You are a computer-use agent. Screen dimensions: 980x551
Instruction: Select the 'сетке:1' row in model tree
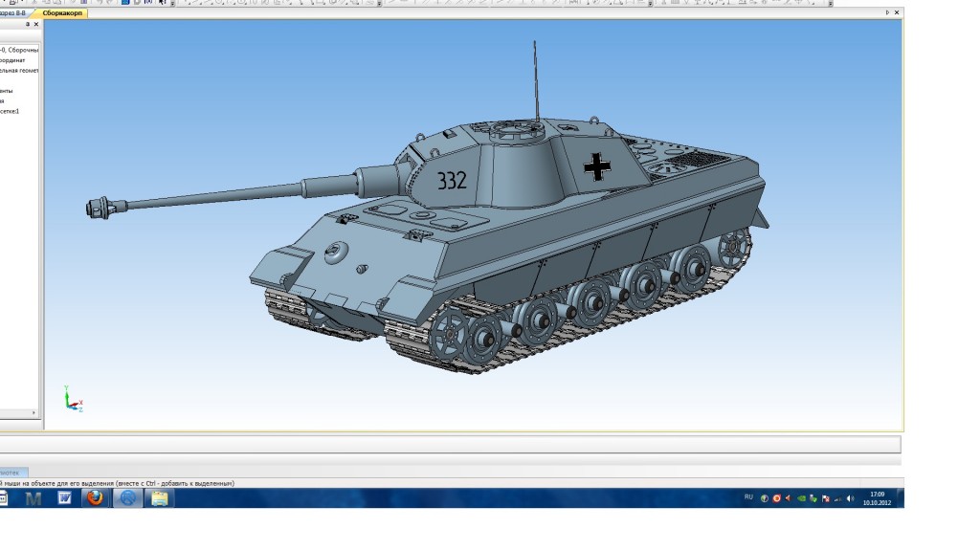coord(10,111)
